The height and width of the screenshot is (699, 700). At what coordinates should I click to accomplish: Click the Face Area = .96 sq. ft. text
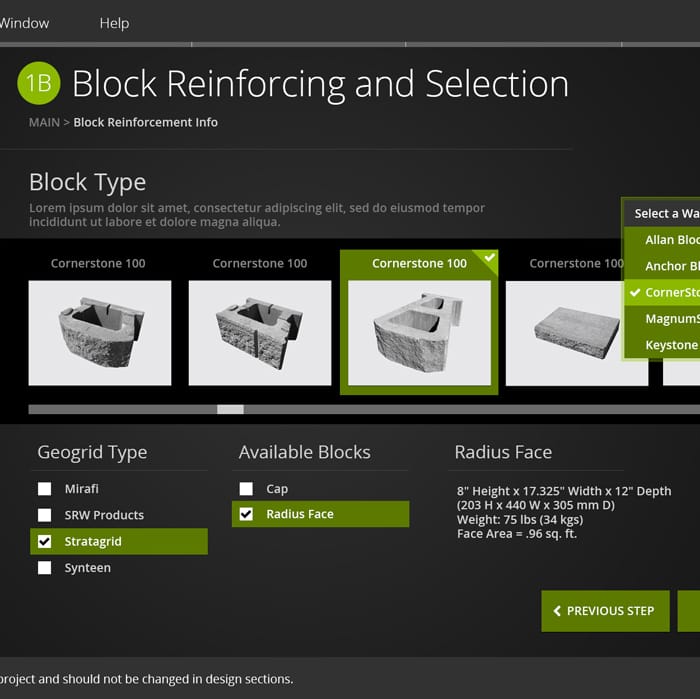[517, 534]
